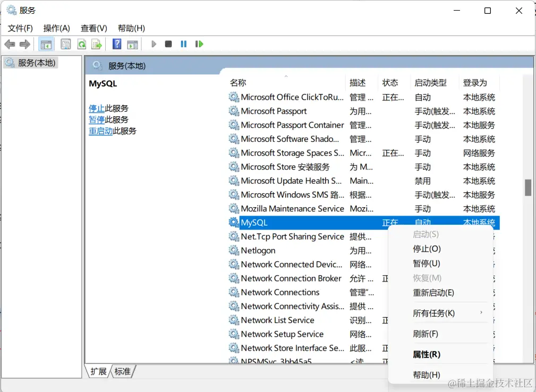Image resolution: width=536 pixels, height=392 pixels.
Task: Click the blue Help question mark icon
Action: point(117,44)
